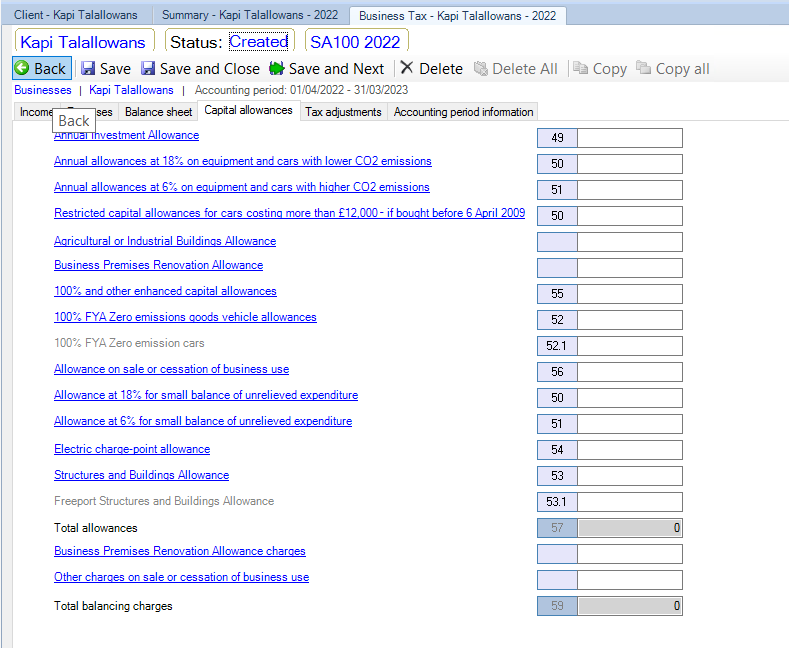This screenshot has width=789, height=648.
Task: Open Allowance at 18% for small balance link
Action: 206,395
